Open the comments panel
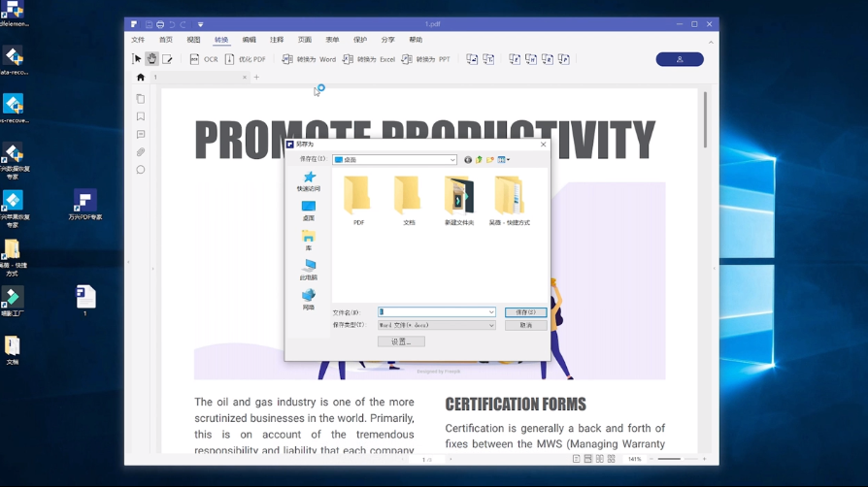This screenshot has width=868, height=487. coord(141,135)
